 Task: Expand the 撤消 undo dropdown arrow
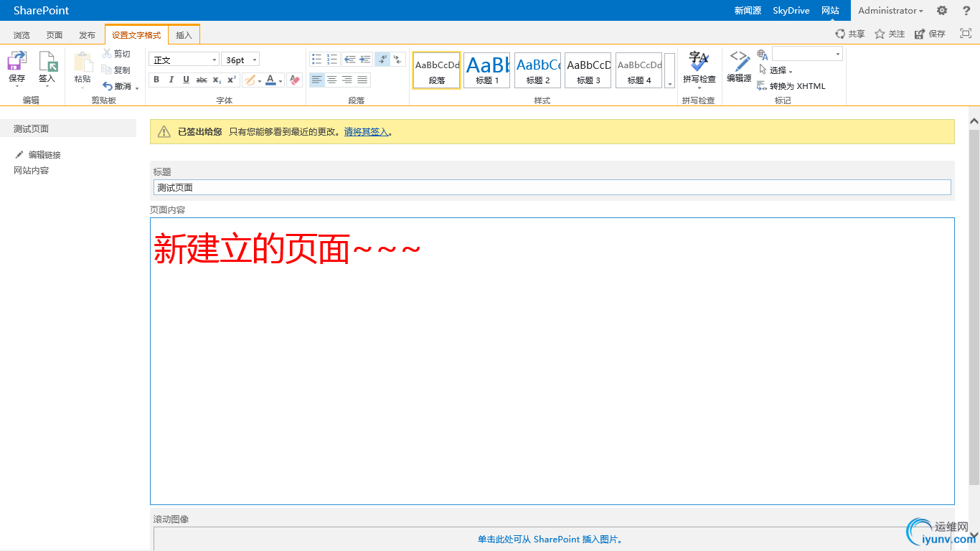137,88
